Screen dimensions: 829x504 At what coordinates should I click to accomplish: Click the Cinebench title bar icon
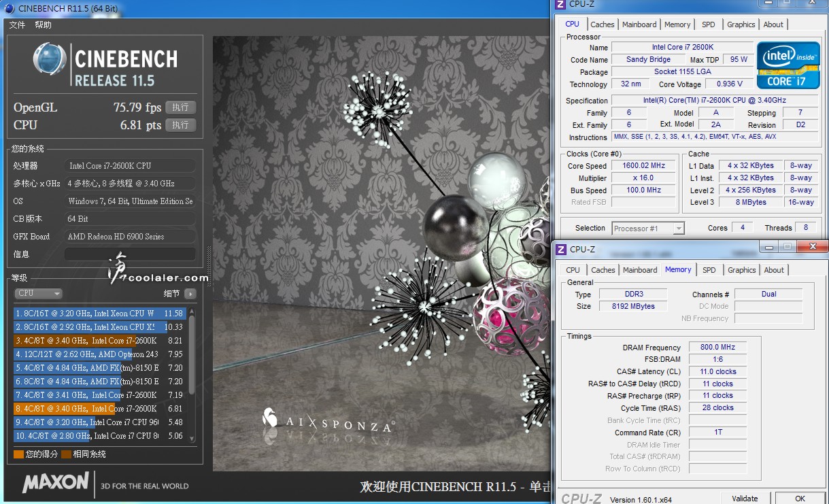point(9,9)
